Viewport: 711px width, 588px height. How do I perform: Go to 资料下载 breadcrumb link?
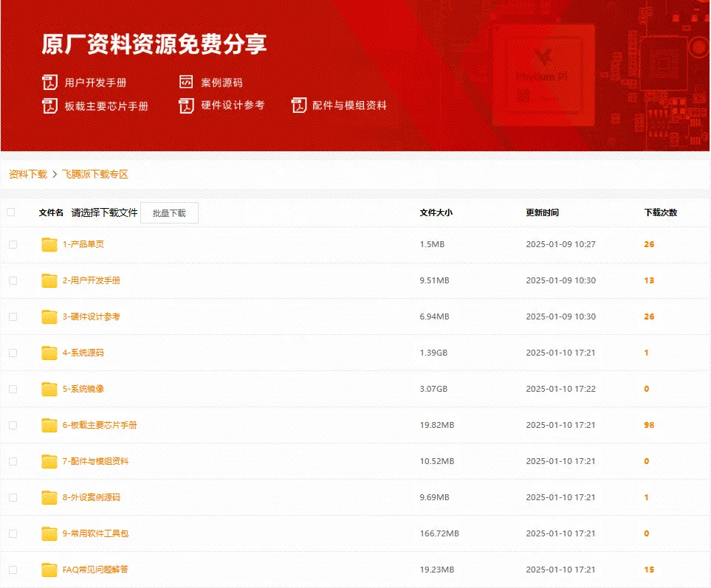click(x=28, y=174)
